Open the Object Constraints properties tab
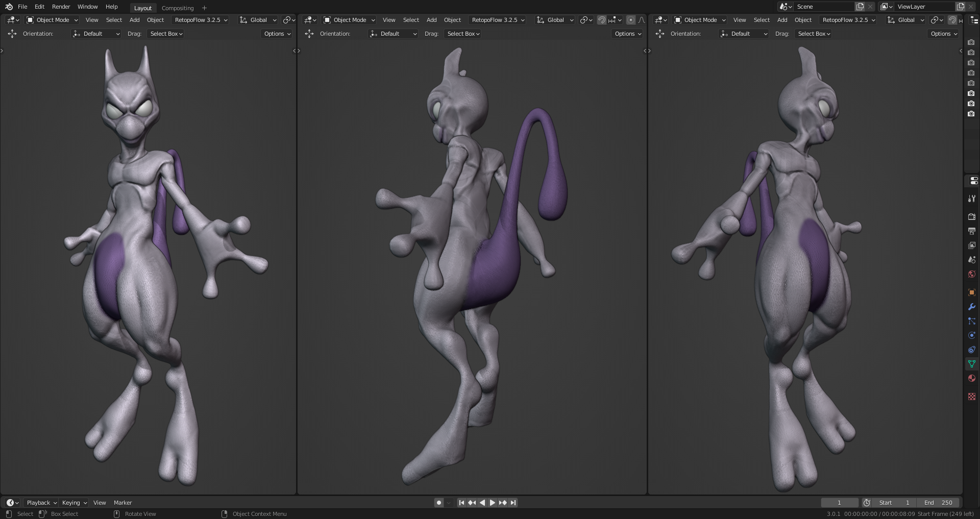Screen dimensions: 980x519 [x=972, y=350]
